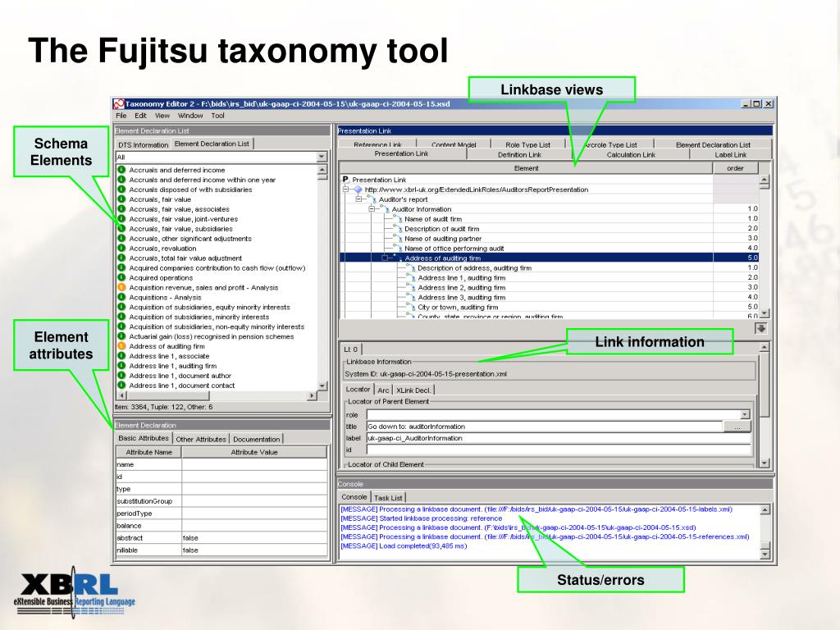
Task: Collapse the Address of auditing firm node
Action: click(385, 258)
